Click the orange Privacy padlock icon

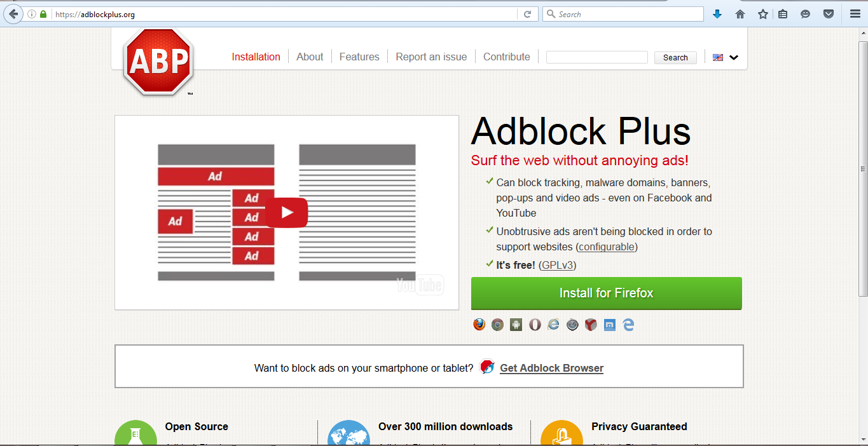point(561,433)
